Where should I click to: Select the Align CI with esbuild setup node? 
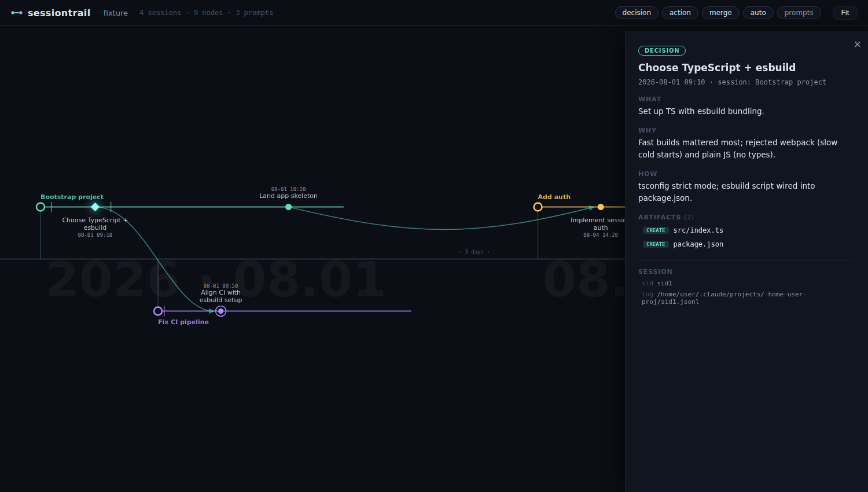(x=220, y=311)
